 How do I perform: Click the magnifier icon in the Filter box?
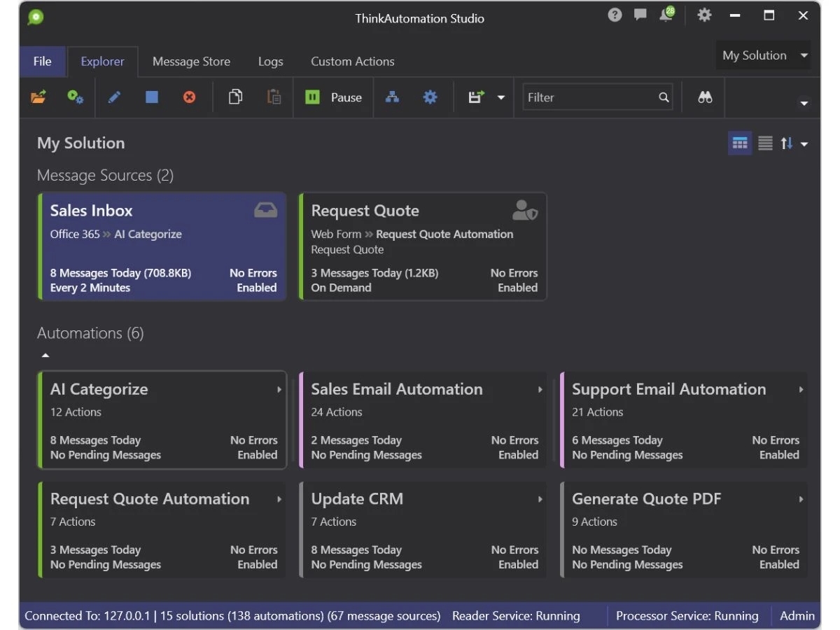click(664, 97)
